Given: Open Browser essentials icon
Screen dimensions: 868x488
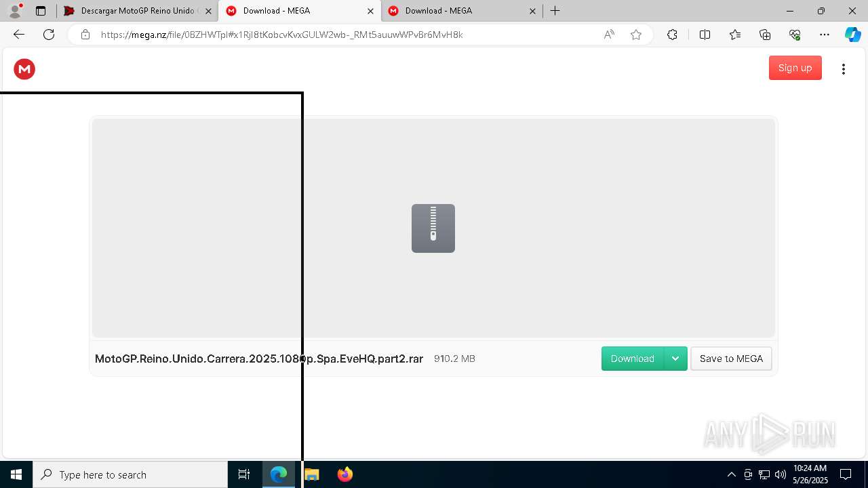Looking at the screenshot, I should [x=795, y=35].
